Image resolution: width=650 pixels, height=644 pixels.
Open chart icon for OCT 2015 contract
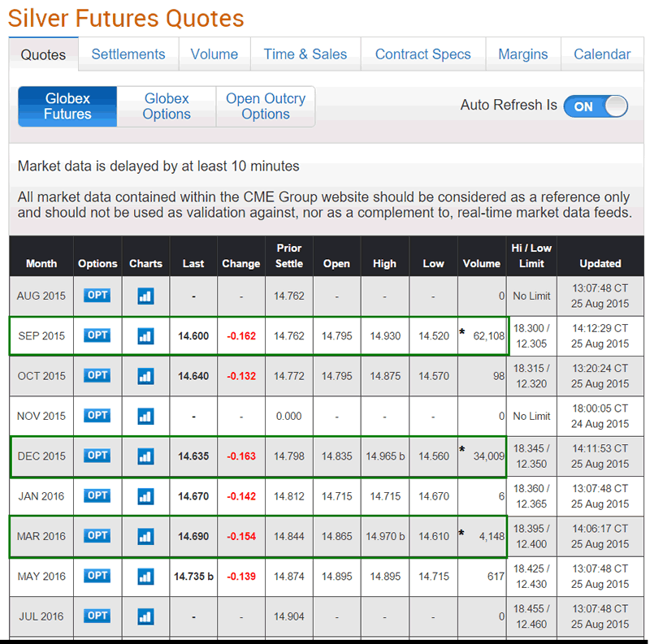pos(145,376)
